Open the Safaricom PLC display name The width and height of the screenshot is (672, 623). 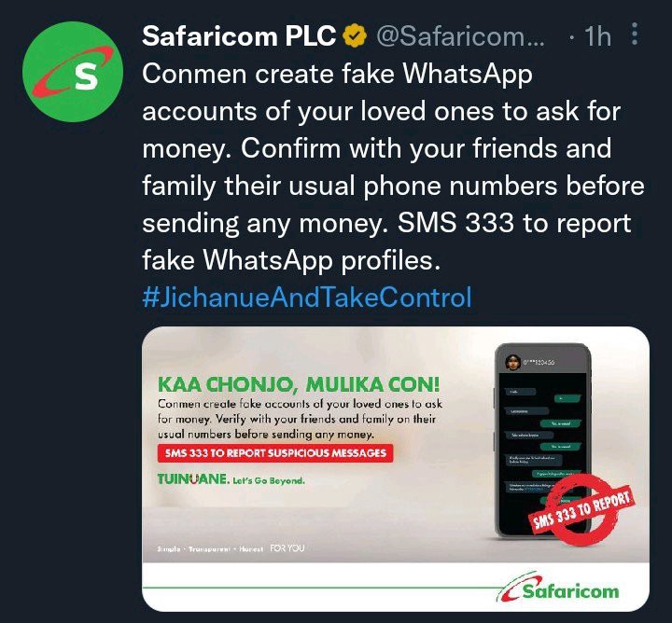(x=239, y=36)
